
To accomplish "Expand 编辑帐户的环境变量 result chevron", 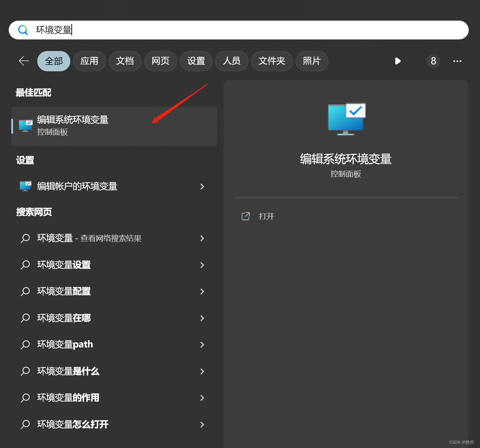I will (202, 186).
